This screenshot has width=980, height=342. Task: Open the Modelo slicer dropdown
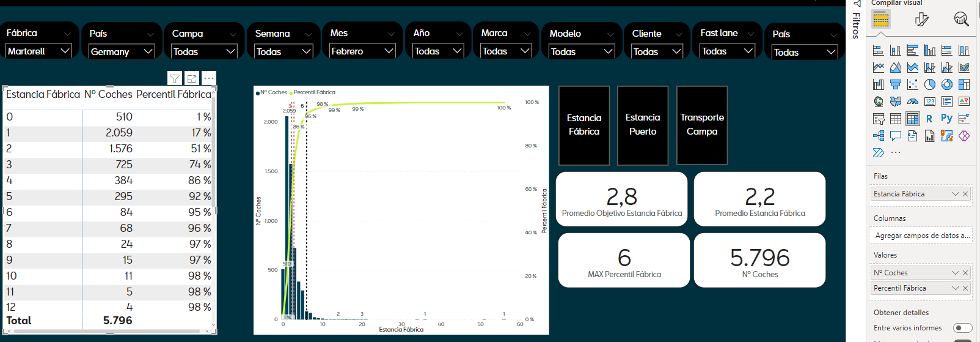pos(582,52)
